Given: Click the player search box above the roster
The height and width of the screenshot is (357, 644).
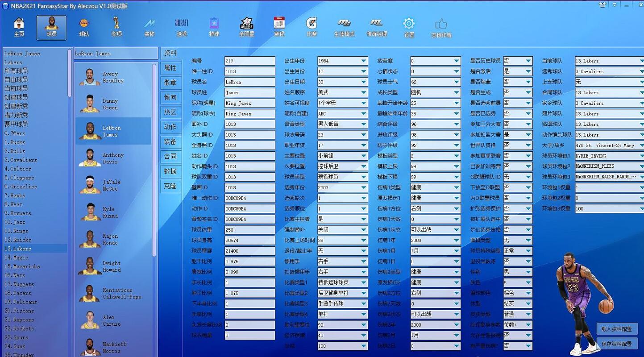Looking at the screenshot, I should 116,53.
